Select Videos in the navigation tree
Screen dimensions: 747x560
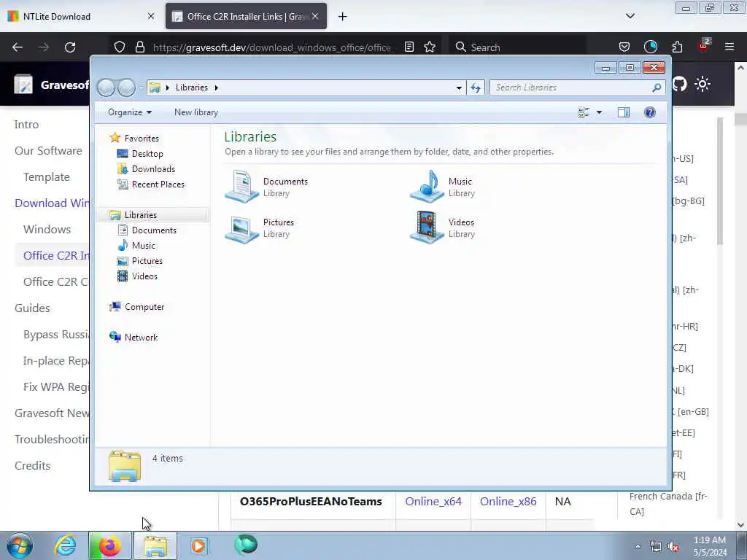coord(137,276)
